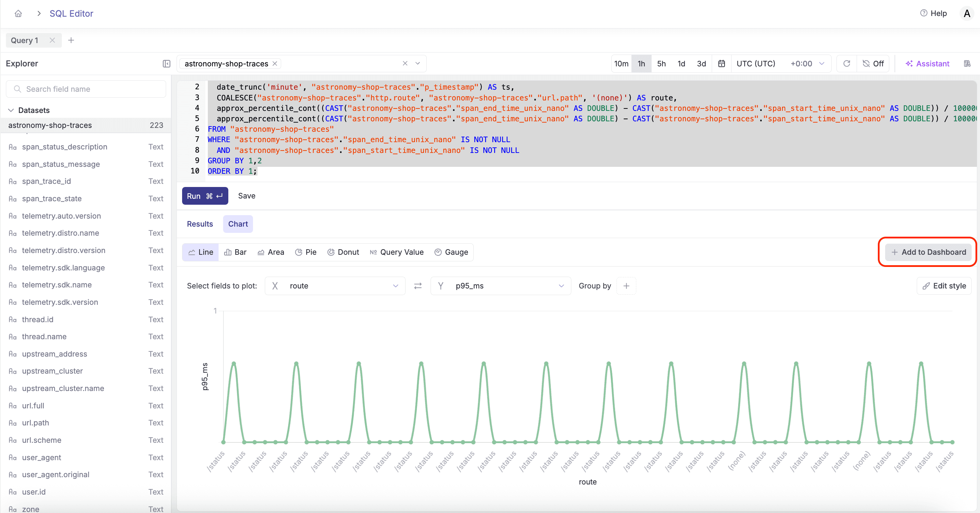Switch to the Query 1 tab
This screenshot has width=980, height=513.
[25, 40]
